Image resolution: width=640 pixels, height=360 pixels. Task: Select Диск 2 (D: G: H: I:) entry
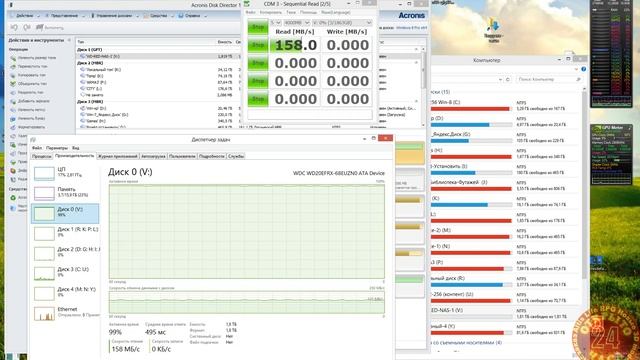[65, 253]
